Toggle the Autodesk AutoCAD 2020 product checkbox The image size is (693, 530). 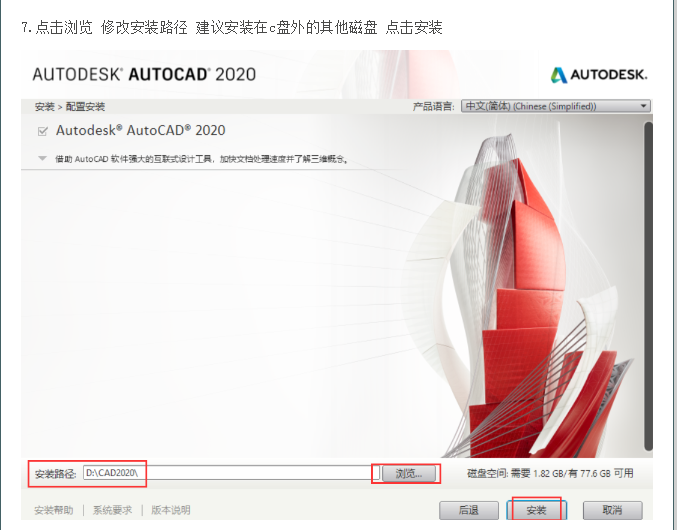(43, 131)
